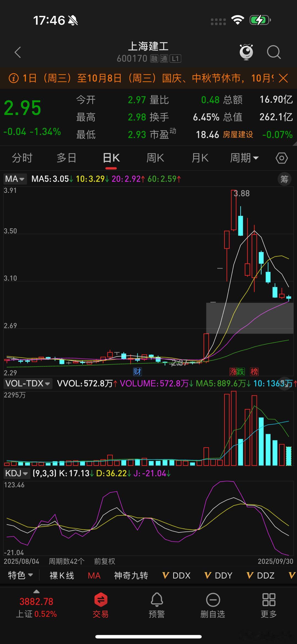Screen dimensions: 297x644
Task: Tap the 总额 16.90亿 value
Action: 276,100
